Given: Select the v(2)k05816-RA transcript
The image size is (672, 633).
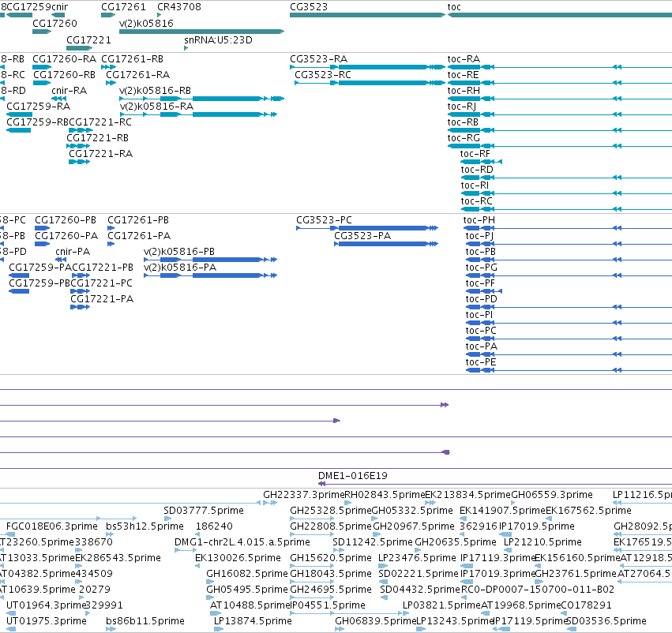Looking at the screenshot, I should 198,114.
